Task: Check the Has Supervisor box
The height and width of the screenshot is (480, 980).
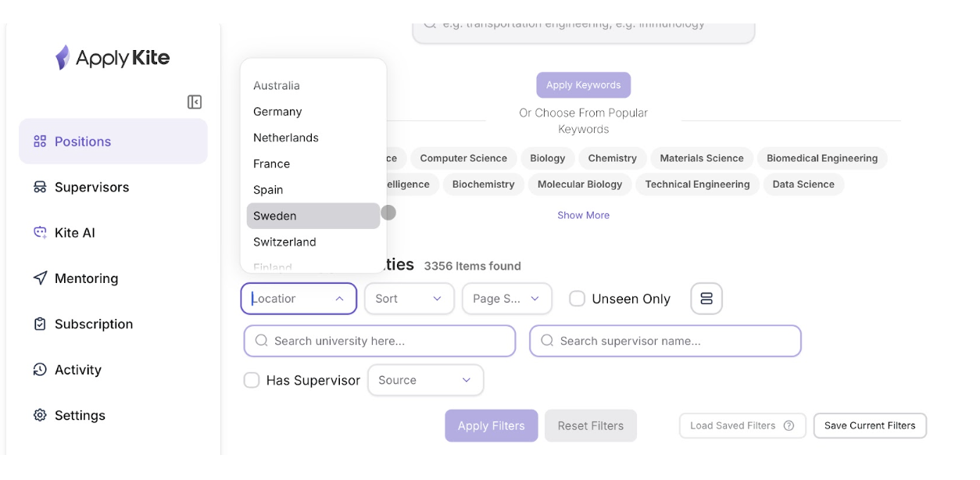Action: [x=252, y=381]
